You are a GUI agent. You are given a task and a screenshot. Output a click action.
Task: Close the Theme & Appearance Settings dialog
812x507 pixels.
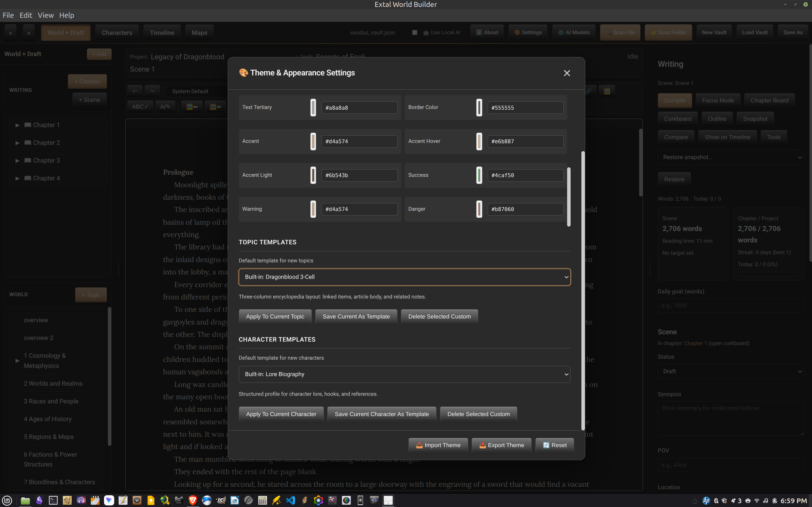click(x=567, y=73)
